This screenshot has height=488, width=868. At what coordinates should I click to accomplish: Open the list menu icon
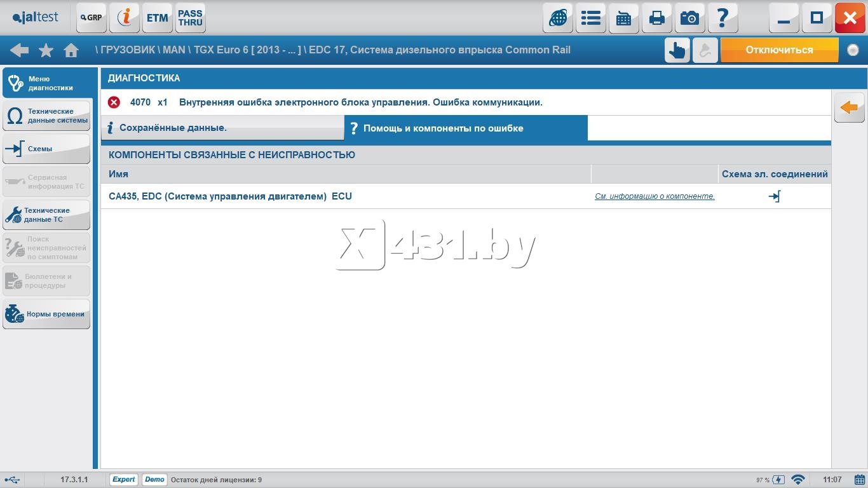(x=591, y=18)
